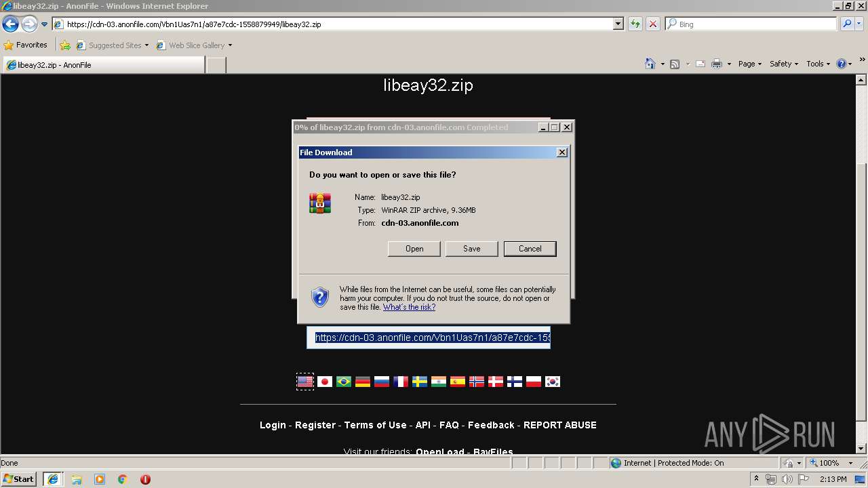Click the Home icon in command bar

(650, 64)
